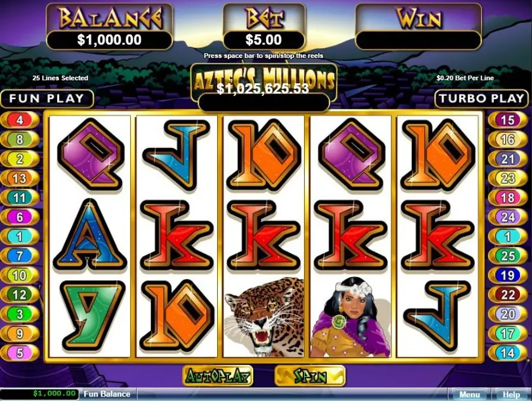Viewport: 532px width, 401px height.
Task: Click the Spin button
Action: (x=310, y=376)
